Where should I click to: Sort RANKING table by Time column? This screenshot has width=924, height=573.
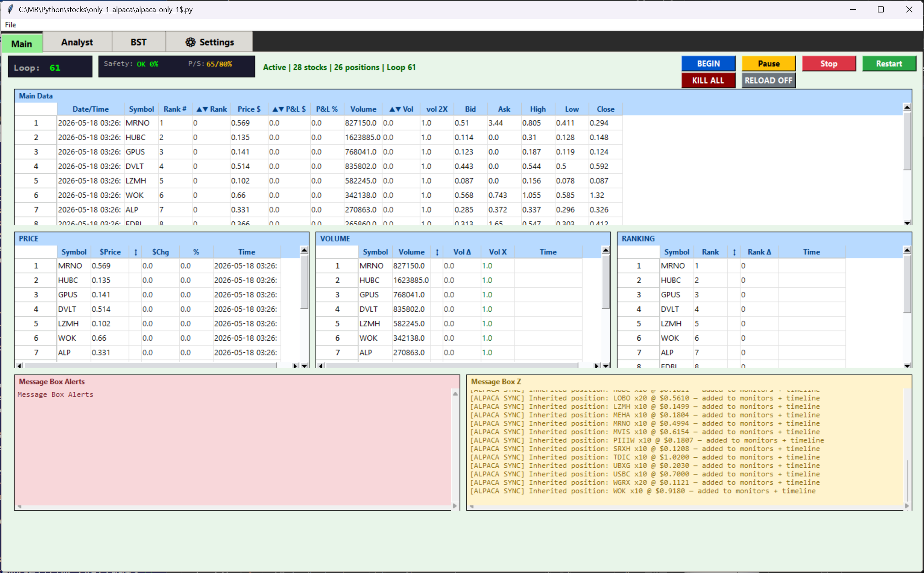[x=811, y=252]
